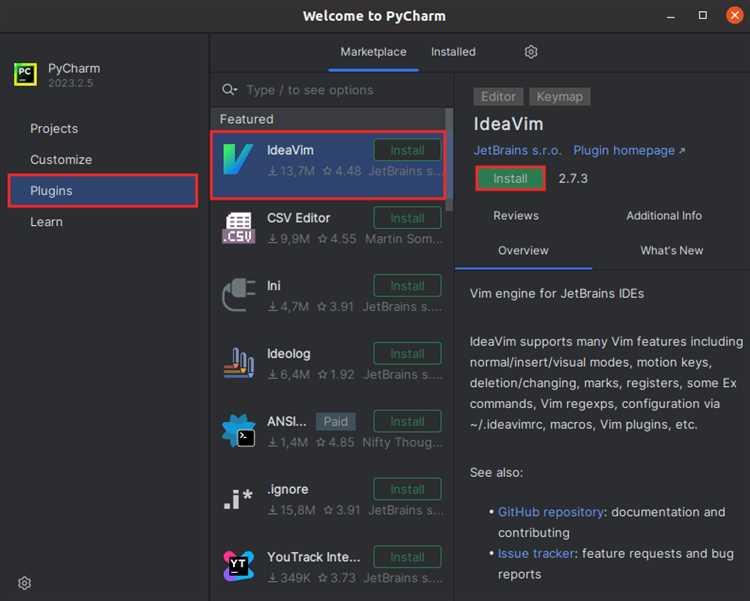Click the version number 2.7.3
The width and height of the screenshot is (750, 601).
point(573,178)
